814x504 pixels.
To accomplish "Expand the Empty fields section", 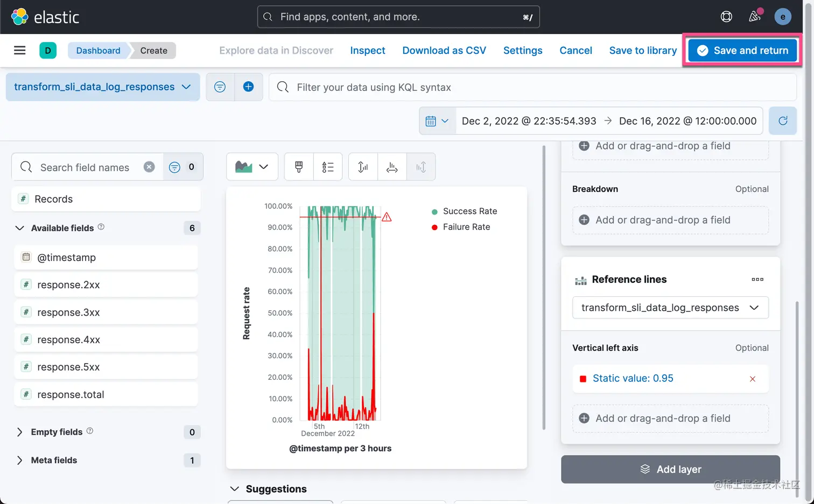I will point(19,432).
